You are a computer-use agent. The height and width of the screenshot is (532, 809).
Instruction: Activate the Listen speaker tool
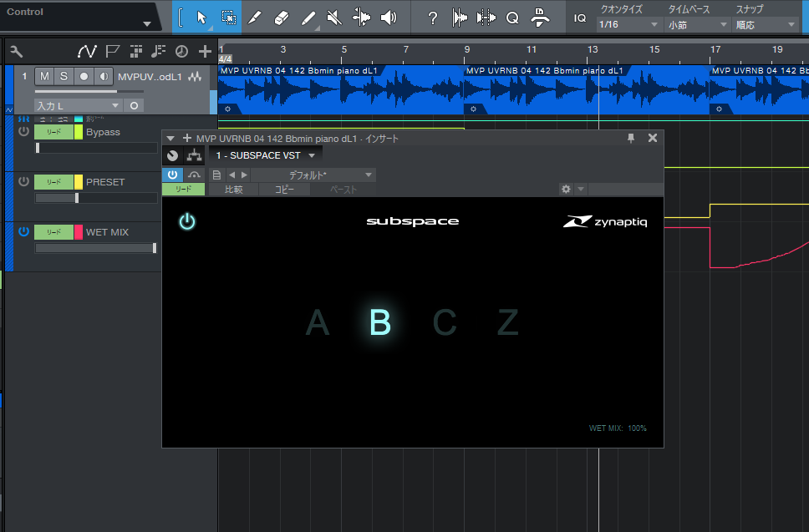(x=389, y=17)
